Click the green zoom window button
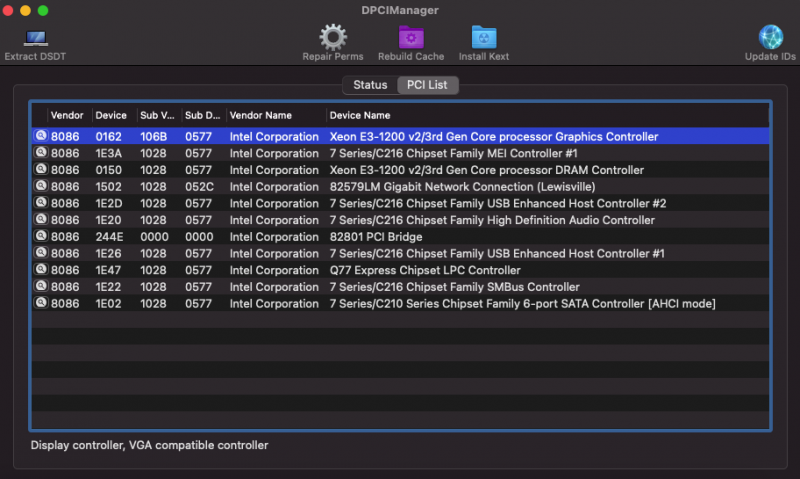This screenshot has width=800, height=479. point(43,10)
